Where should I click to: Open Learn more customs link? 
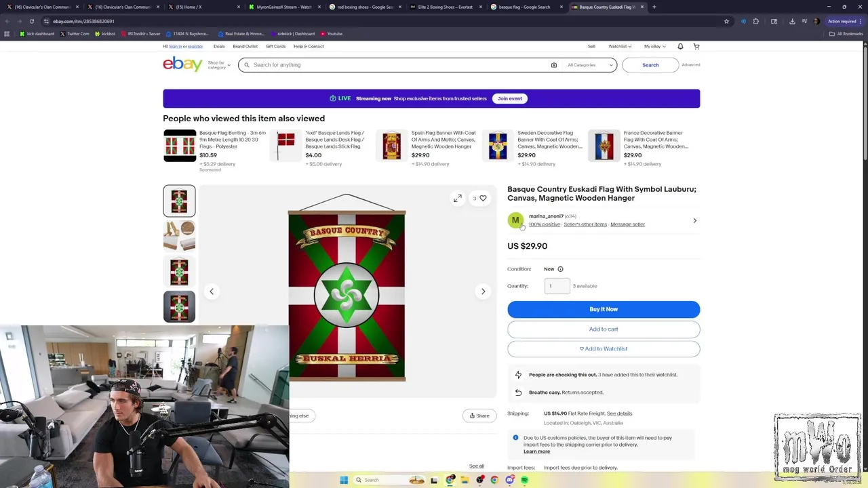click(536, 451)
